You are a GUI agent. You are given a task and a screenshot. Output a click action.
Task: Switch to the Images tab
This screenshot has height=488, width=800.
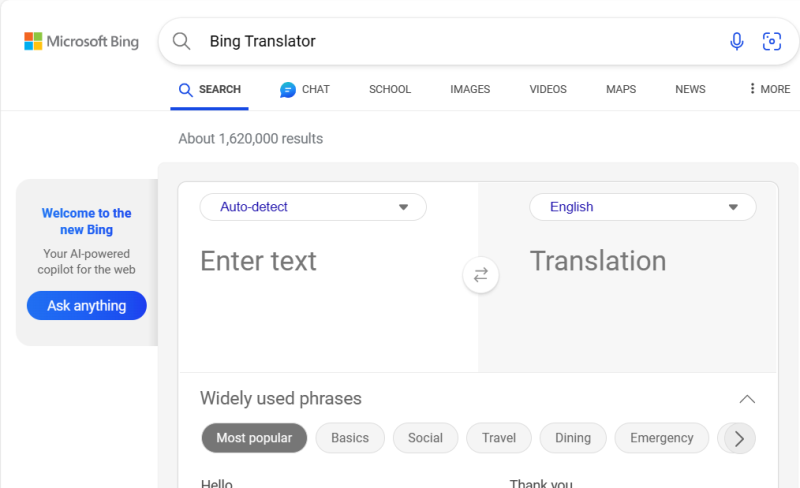tap(470, 89)
